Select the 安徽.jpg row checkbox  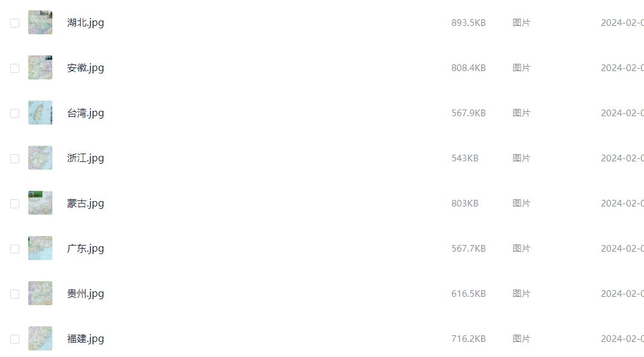click(14, 68)
